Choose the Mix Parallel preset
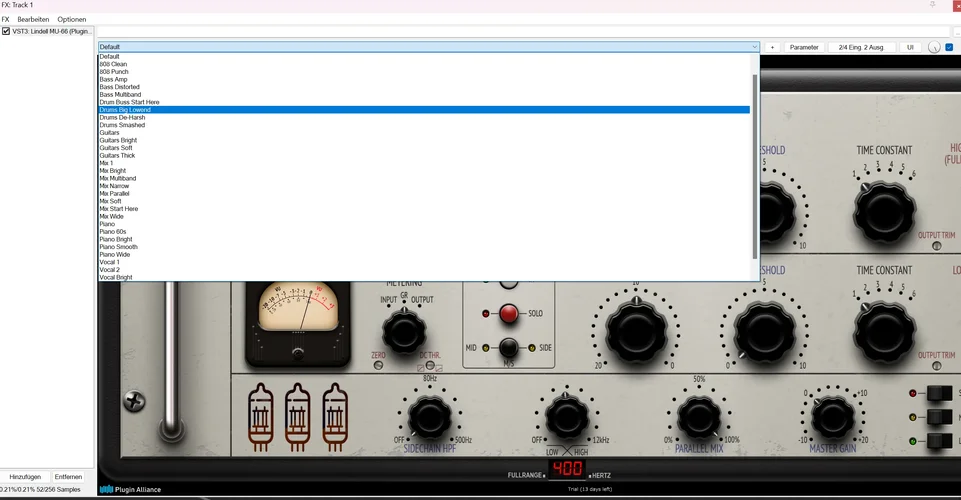 point(424,194)
